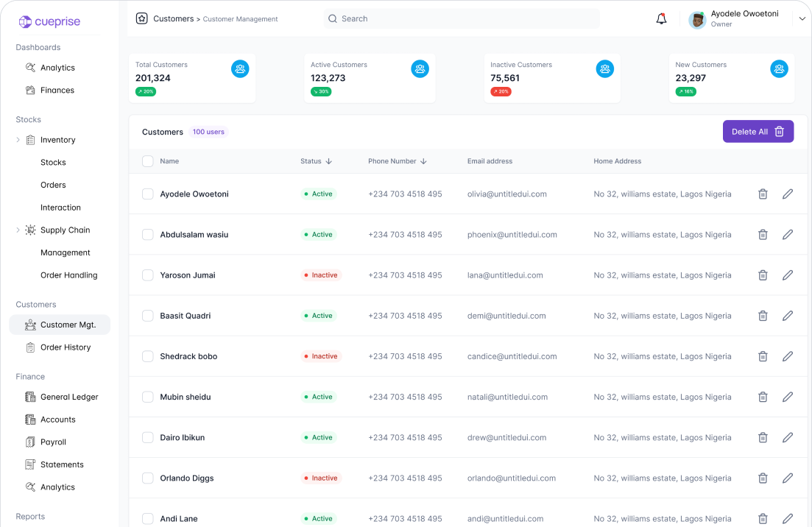Screen dimensions: 812x527
Task: Edit the Abdulsalam wasiu customer entry
Action: (x=787, y=235)
